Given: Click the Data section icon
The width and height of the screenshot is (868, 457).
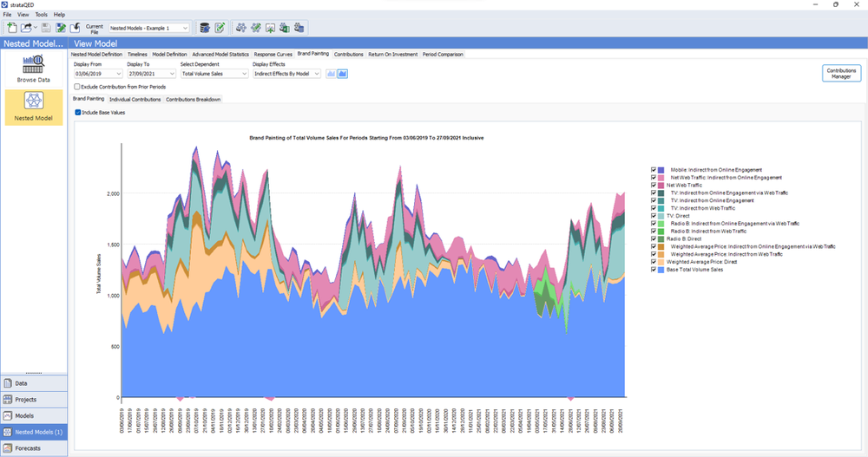Looking at the screenshot, I should [x=8, y=383].
